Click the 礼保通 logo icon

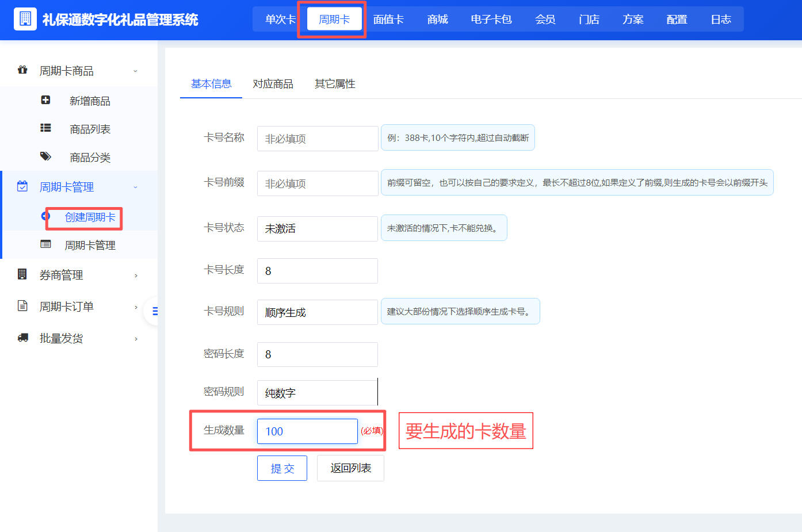25,18
